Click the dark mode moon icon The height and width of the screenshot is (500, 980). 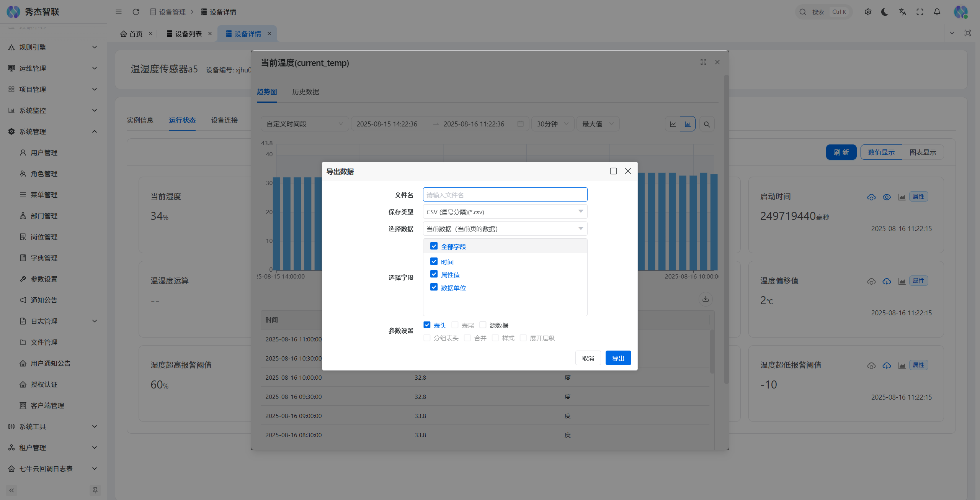885,12
